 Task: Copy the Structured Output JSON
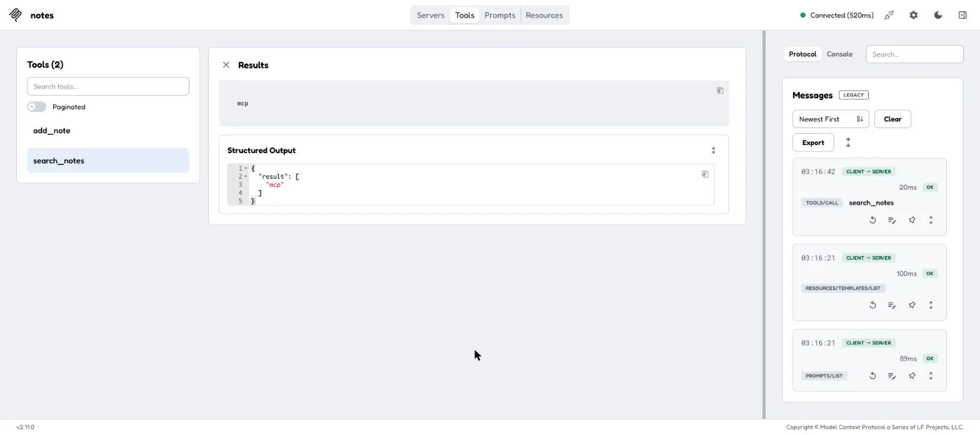(705, 174)
